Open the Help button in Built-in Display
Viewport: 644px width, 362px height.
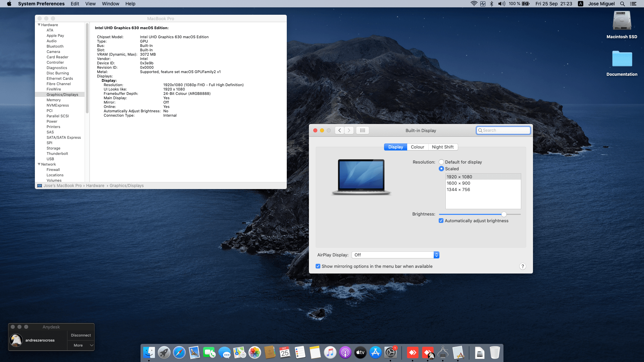[523, 266]
